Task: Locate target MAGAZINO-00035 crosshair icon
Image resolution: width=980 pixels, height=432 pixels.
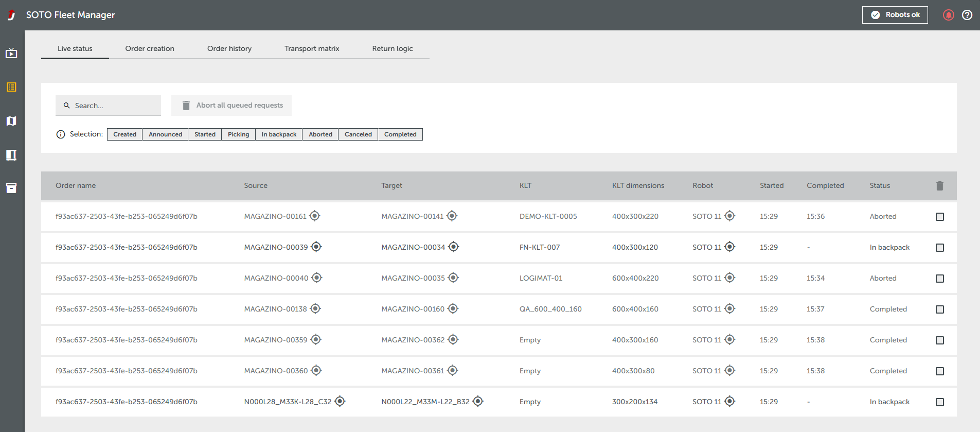Action: click(453, 278)
